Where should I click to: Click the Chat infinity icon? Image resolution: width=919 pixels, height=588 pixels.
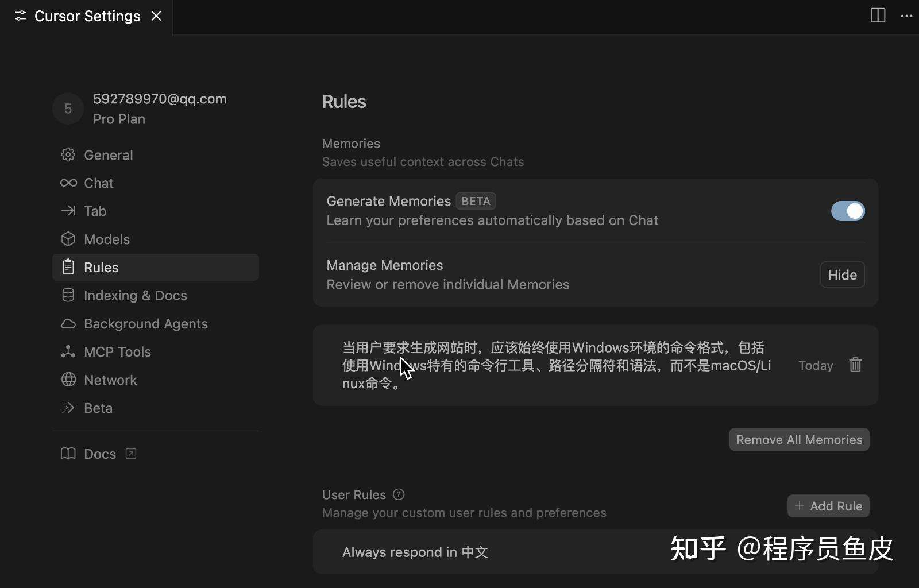[68, 183]
